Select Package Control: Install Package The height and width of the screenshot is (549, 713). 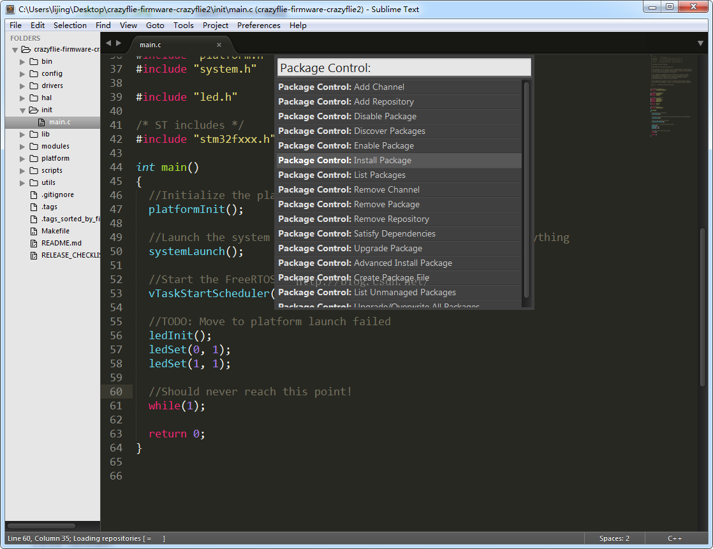(x=399, y=160)
